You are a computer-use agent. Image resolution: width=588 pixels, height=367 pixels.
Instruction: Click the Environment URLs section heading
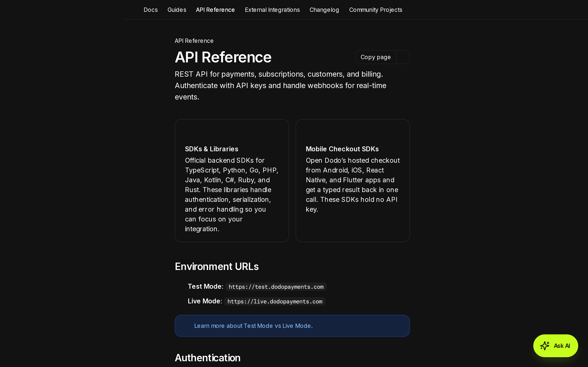(217, 266)
